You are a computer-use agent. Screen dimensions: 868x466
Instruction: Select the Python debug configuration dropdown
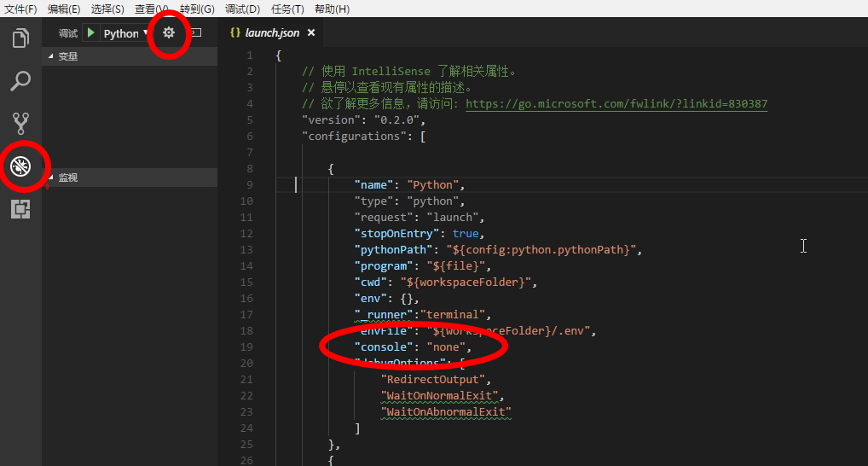click(125, 33)
